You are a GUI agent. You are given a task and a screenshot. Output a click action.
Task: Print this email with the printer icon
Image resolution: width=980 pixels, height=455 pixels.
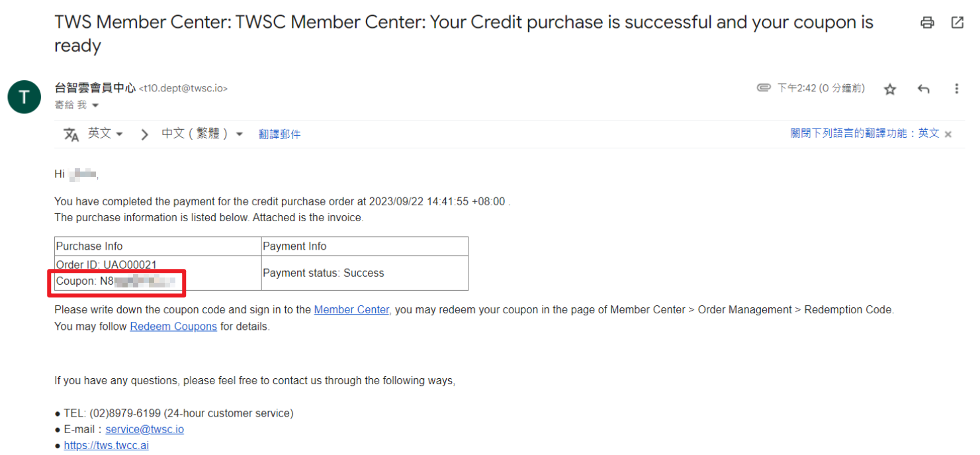coord(927,23)
